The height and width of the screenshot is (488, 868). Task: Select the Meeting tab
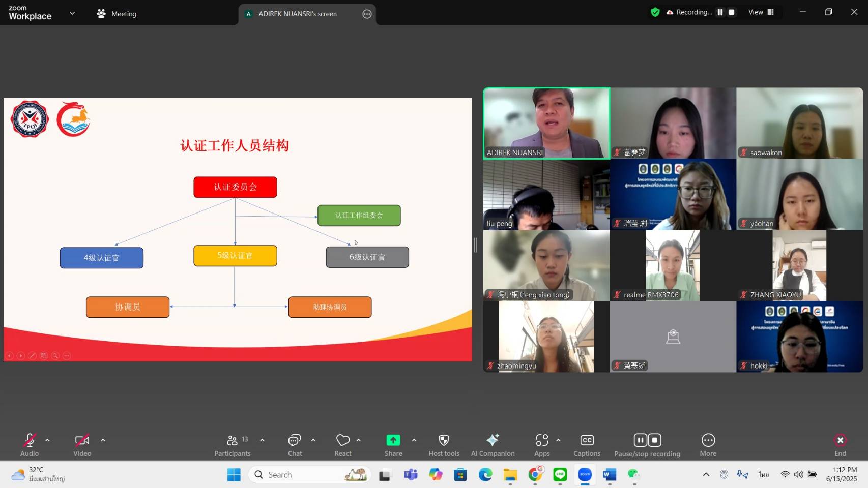[117, 14]
